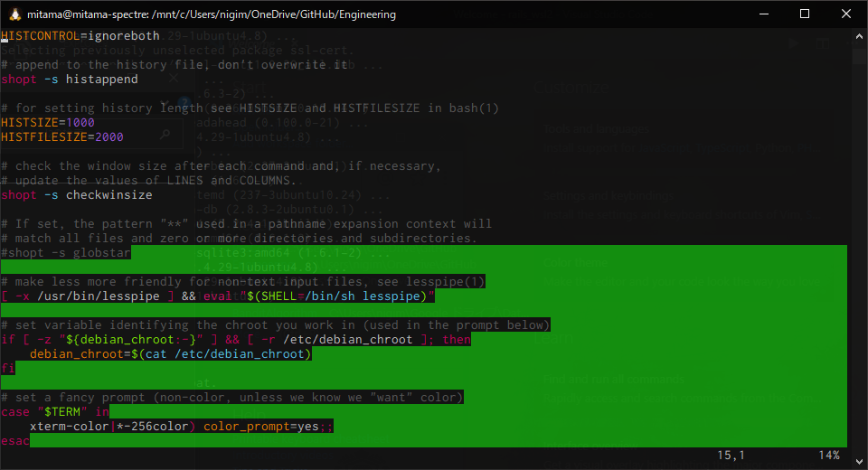
Task: Click the window title path text
Action: (212, 14)
